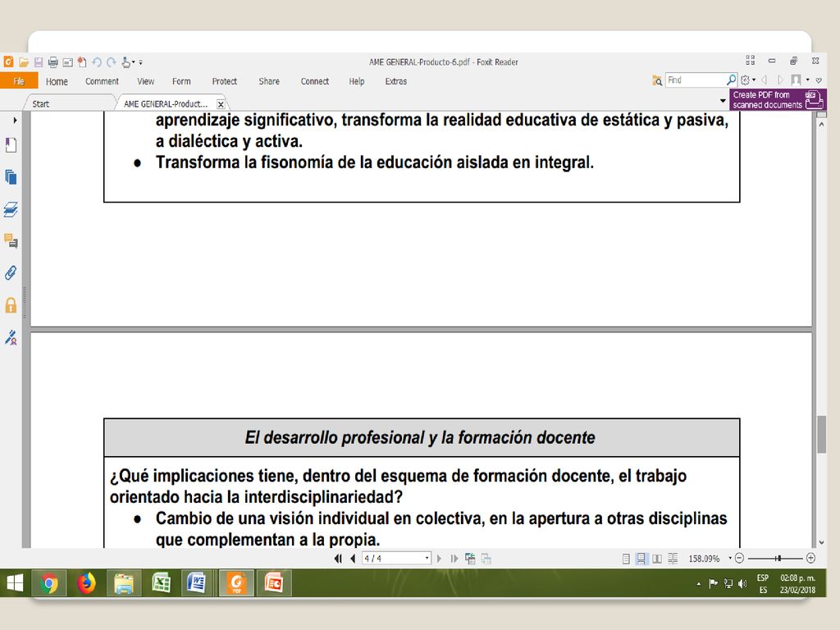Select the AME GENERAL-Product document tab

166,104
